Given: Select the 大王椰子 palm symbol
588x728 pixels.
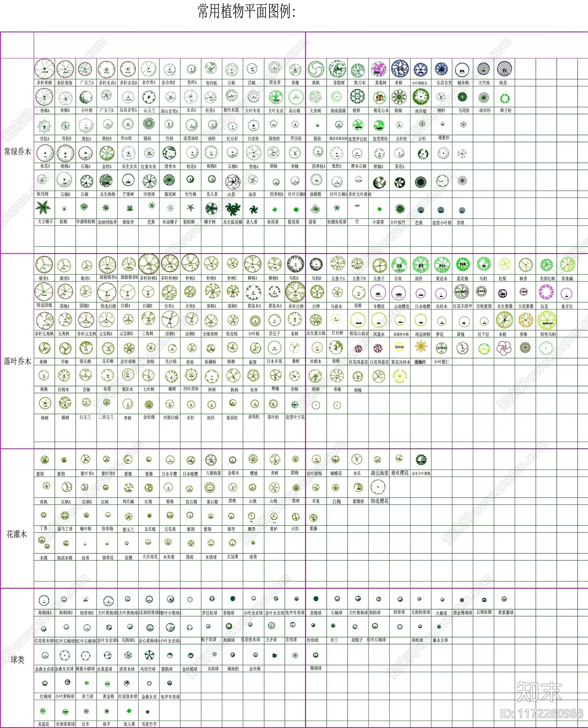Looking at the screenshot, I should (x=43, y=208).
